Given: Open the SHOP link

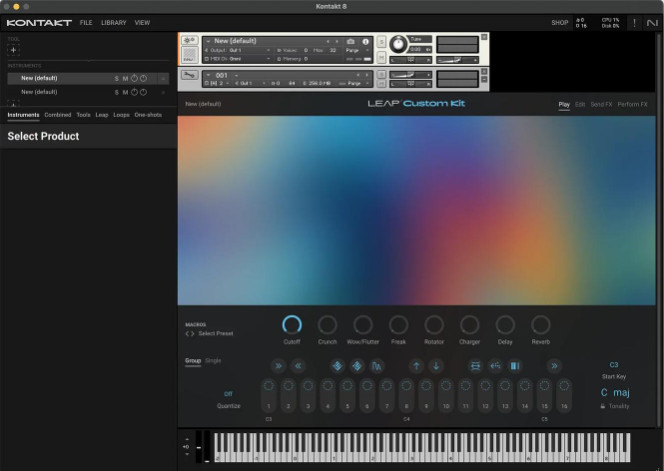Looking at the screenshot, I should (x=559, y=23).
